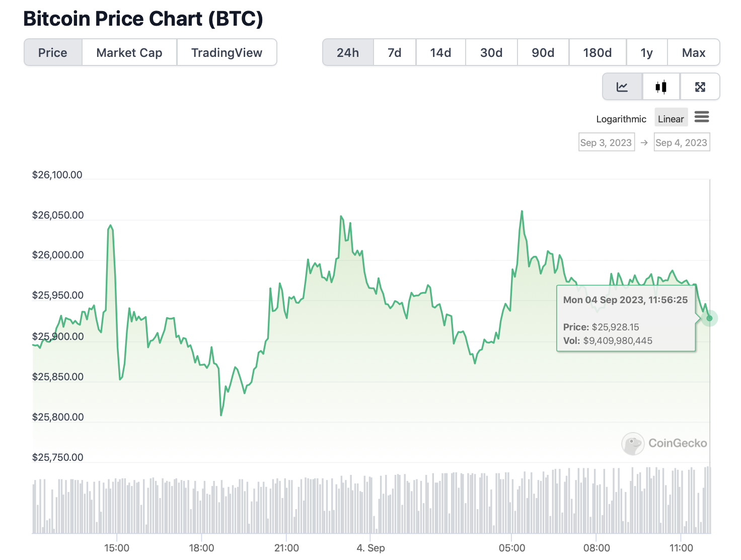
Task: Open the TradingView tab
Action: 227,53
